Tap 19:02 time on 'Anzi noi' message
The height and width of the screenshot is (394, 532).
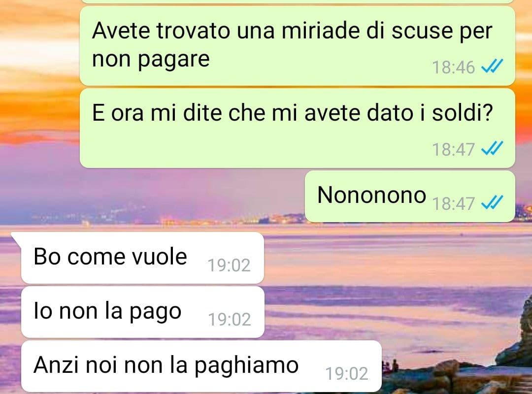tap(346, 374)
